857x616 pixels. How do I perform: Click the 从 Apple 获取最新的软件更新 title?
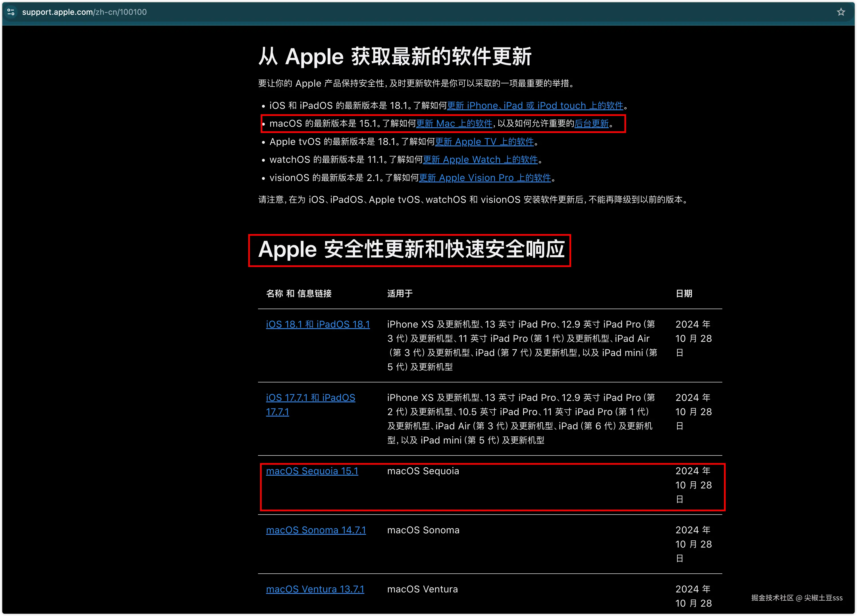tap(395, 57)
